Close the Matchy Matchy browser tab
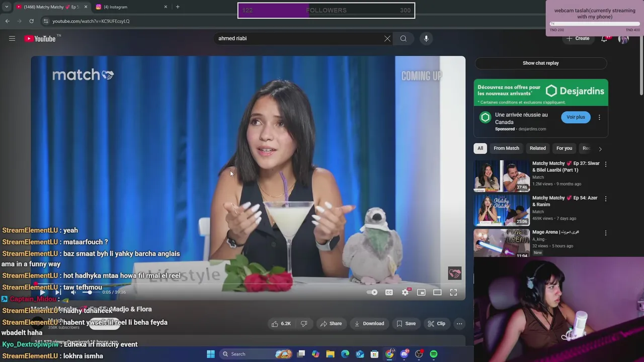The image size is (644, 362). [86, 7]
